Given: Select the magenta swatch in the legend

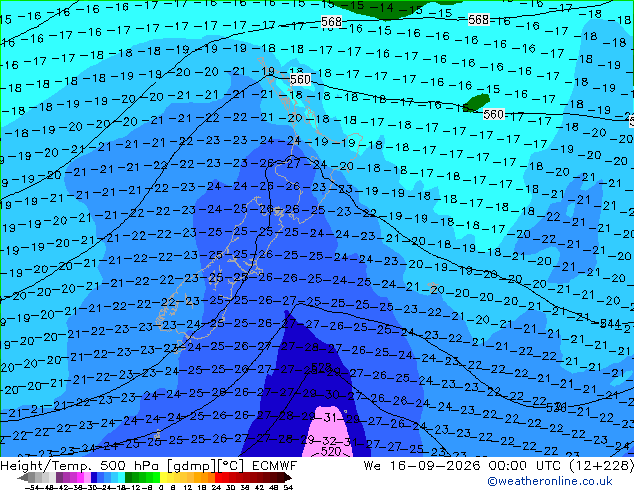Looking at the screenshot, I should click(x=80, y=477).
